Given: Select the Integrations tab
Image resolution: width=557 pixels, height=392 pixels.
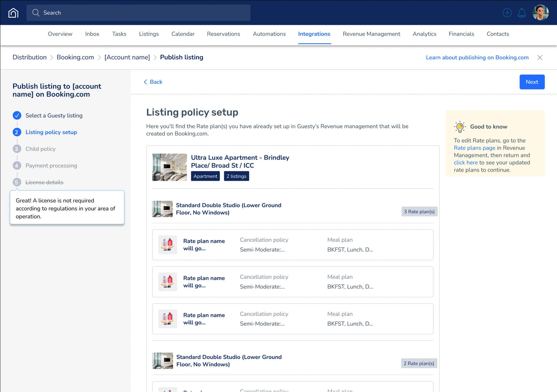Looking at the screenshot, I should pyautogui.click(x=314, y=34).
